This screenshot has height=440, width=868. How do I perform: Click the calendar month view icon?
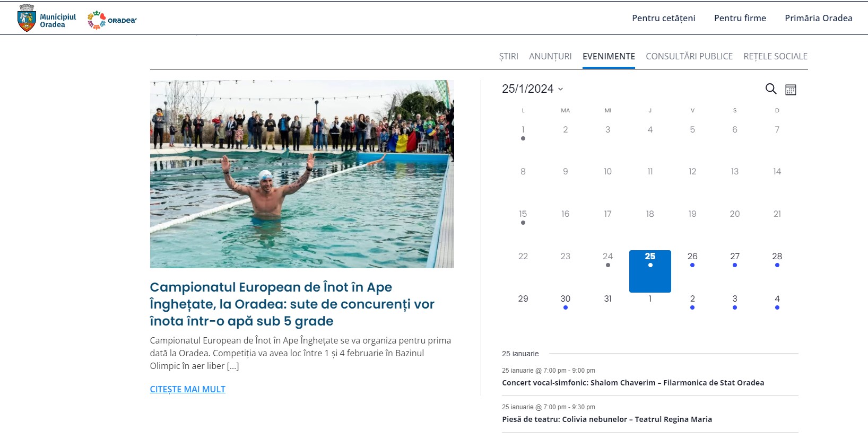coord(791,90)
